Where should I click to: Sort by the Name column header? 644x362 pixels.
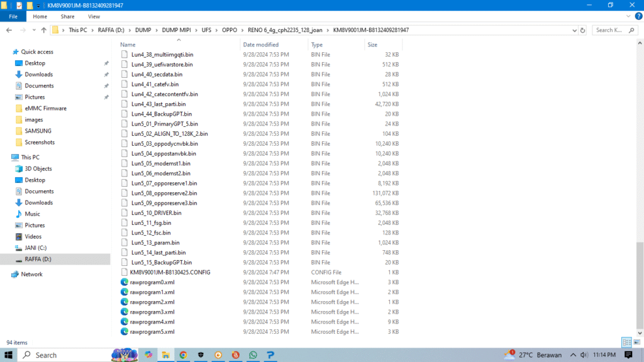(128, 45)
